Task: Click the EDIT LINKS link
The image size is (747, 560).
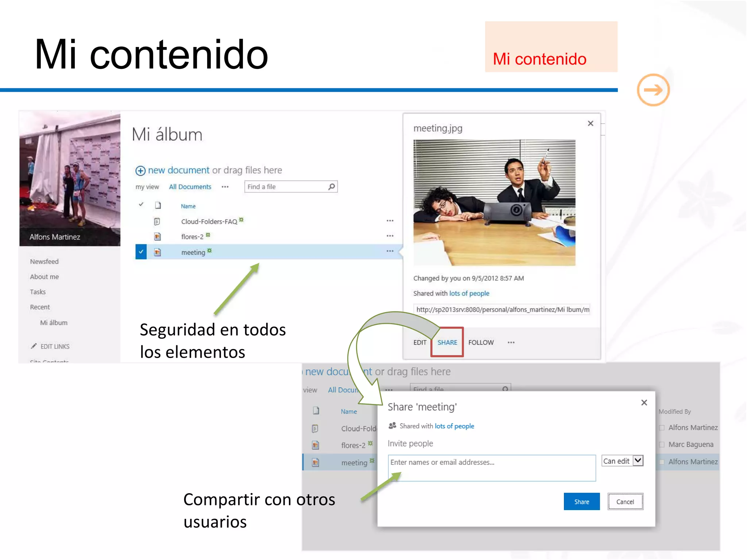Action: coord(55,346)
